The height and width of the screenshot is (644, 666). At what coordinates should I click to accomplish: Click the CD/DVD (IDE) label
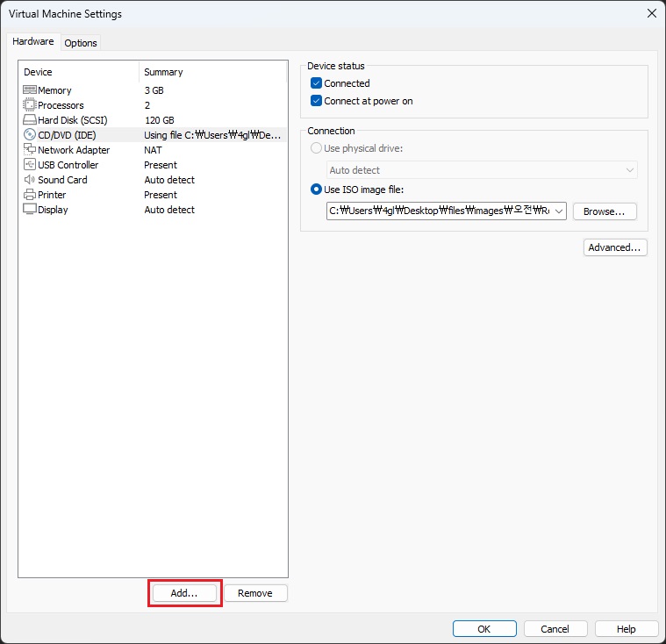pyautogui.click(x=67, y=135)
